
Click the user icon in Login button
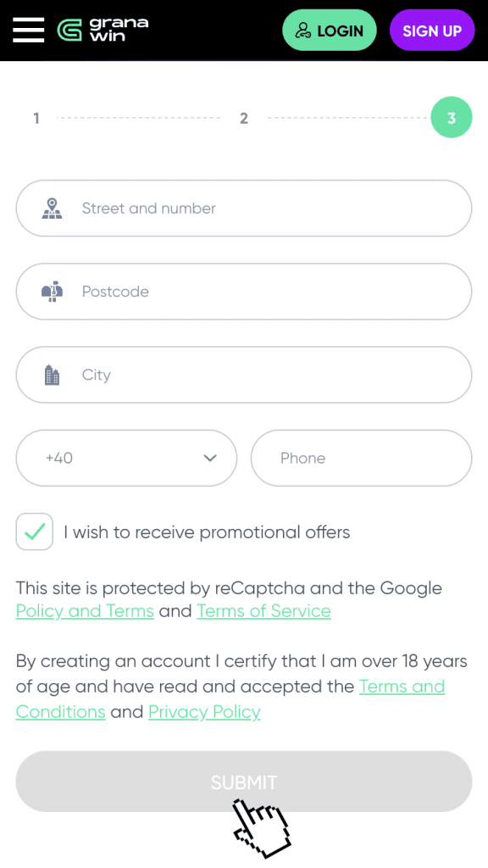tap(302, 31)
